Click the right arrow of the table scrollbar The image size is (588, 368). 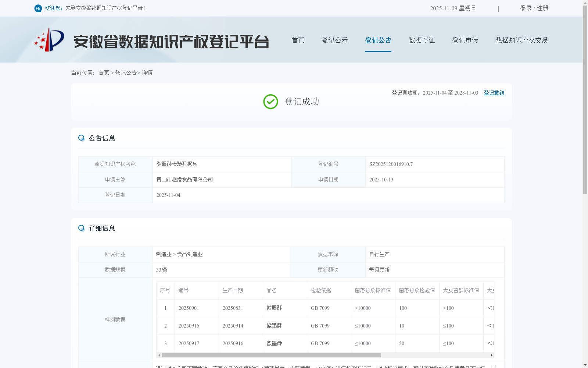[x=491, y=355]
